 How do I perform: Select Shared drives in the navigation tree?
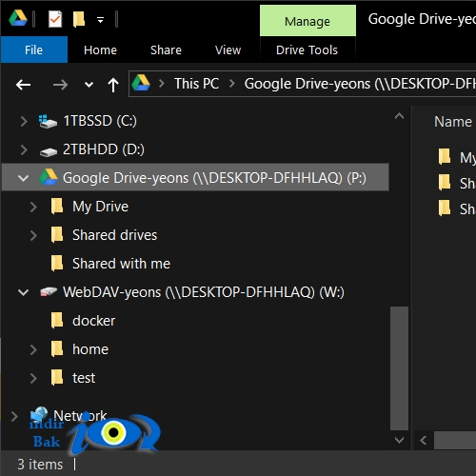point(114,235)
